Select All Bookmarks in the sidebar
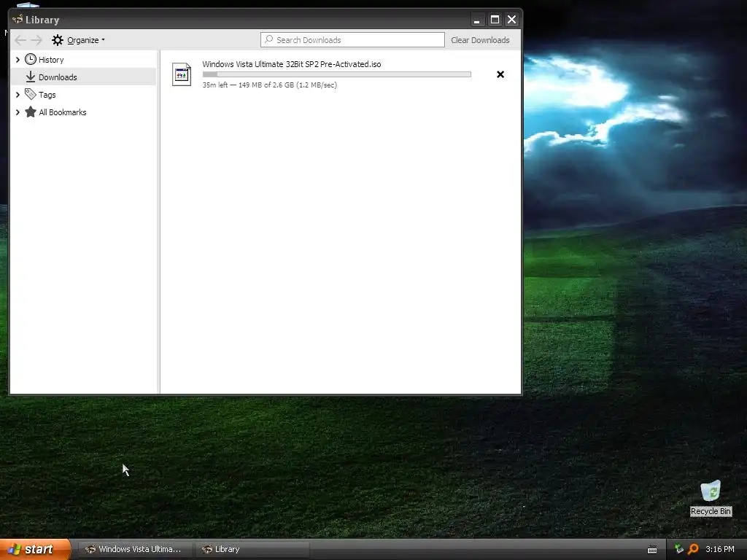The width and height of the screenshot is (747, 560). click(63, 112)
